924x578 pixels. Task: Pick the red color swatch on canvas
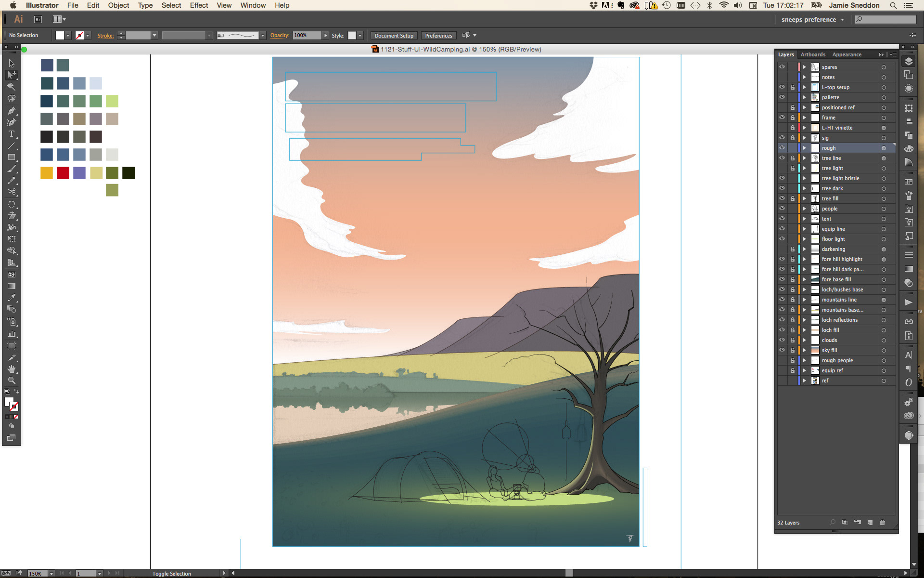pos(63,173)
